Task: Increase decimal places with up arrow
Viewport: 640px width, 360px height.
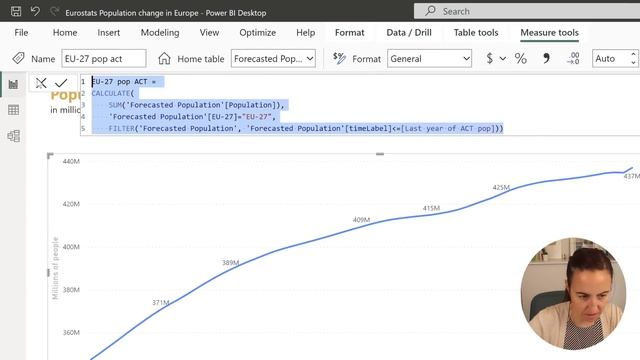Action: tap(633, 54)
